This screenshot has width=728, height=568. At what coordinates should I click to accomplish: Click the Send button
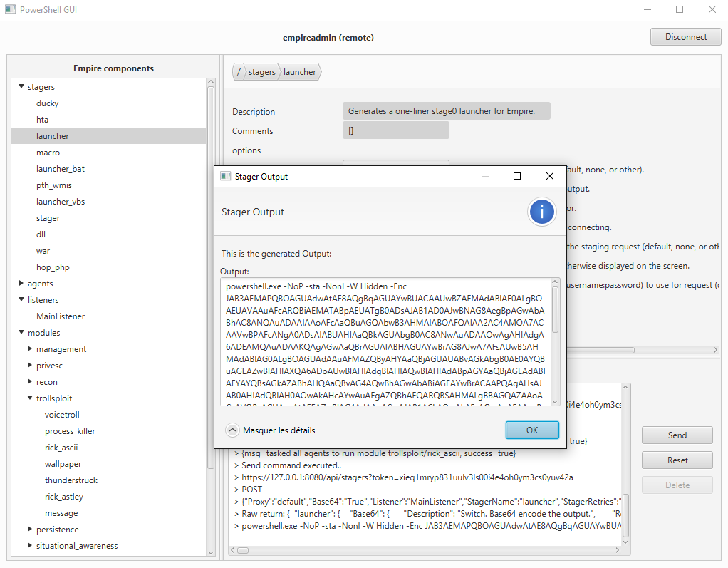677,435
